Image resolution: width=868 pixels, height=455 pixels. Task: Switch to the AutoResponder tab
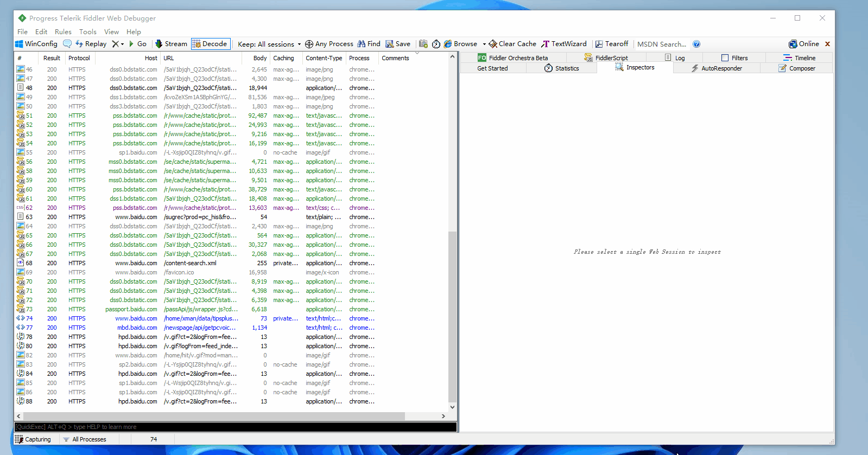click(x=717, y=68)
